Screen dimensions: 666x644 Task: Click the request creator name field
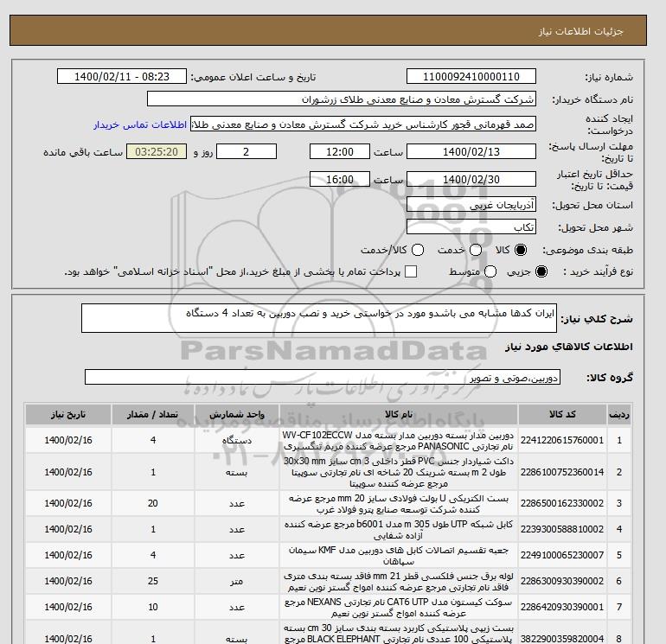[363, 124]
